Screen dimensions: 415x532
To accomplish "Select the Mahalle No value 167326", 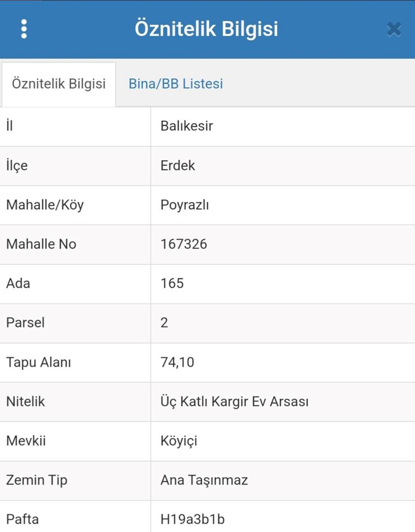I will tap(184, 244).
